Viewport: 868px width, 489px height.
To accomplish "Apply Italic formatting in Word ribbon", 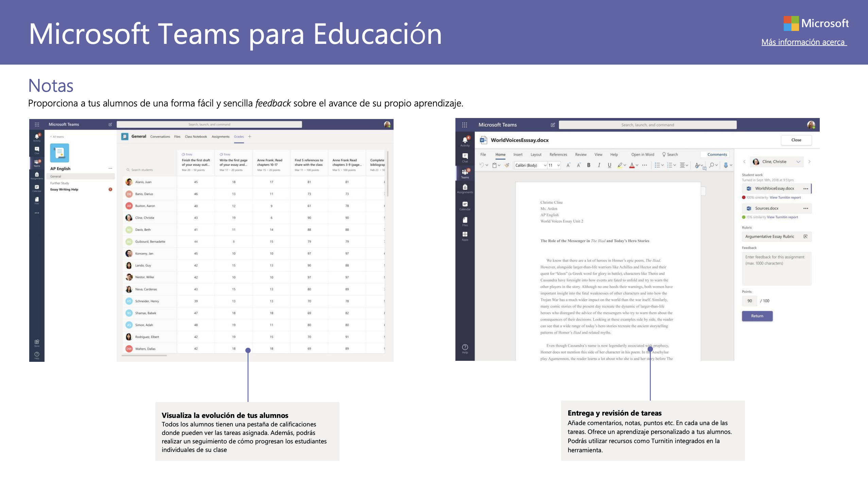I will [599, 165].
